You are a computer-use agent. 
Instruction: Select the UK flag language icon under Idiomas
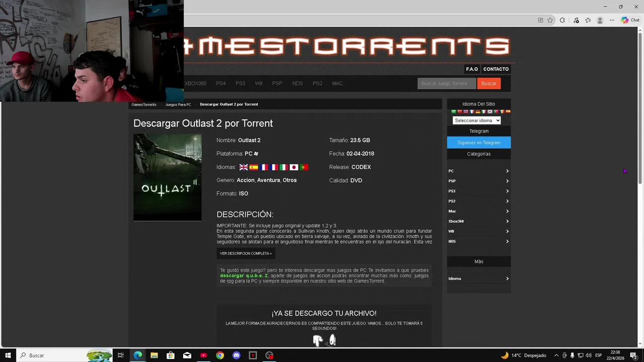(244, 167)
